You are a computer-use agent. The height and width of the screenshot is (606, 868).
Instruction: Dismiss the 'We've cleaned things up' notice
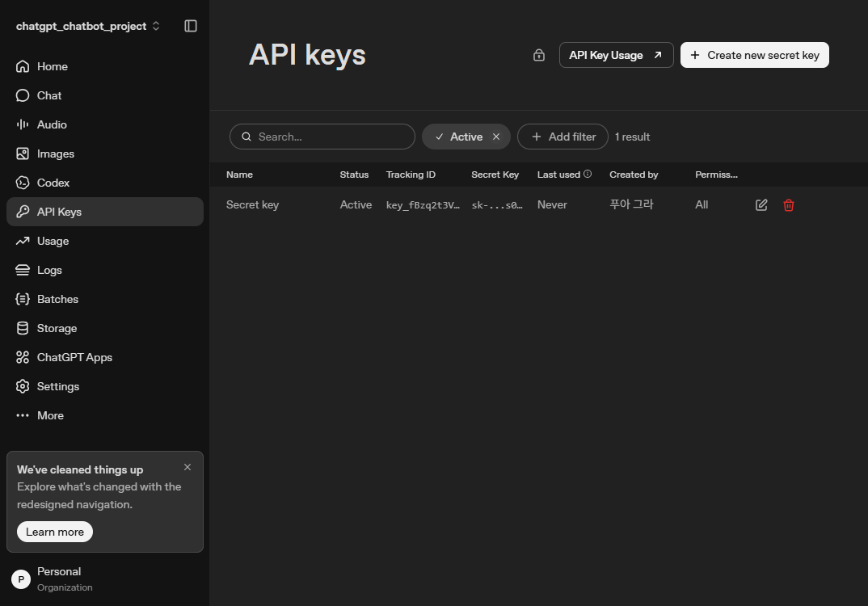[188, 467]
